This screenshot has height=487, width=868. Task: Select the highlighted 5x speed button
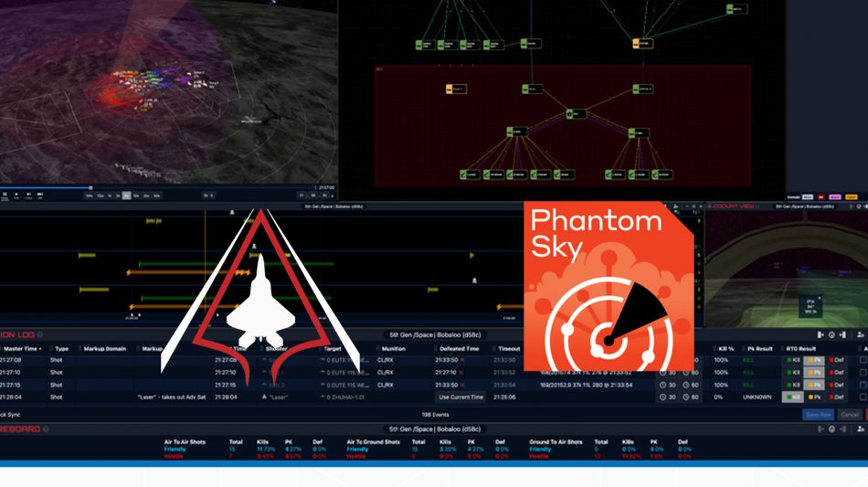pos(126,196)
